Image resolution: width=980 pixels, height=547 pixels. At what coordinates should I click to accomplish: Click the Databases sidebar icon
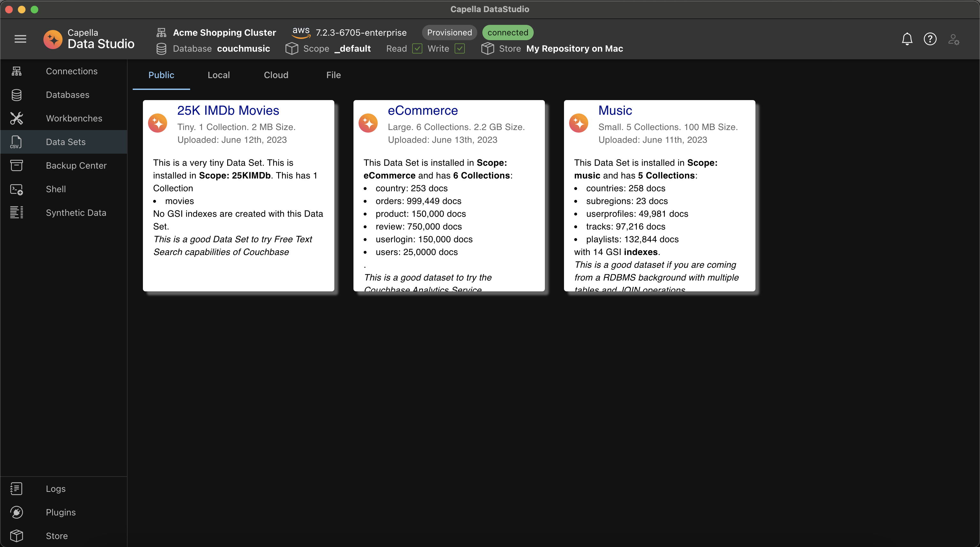coord(16,95)
